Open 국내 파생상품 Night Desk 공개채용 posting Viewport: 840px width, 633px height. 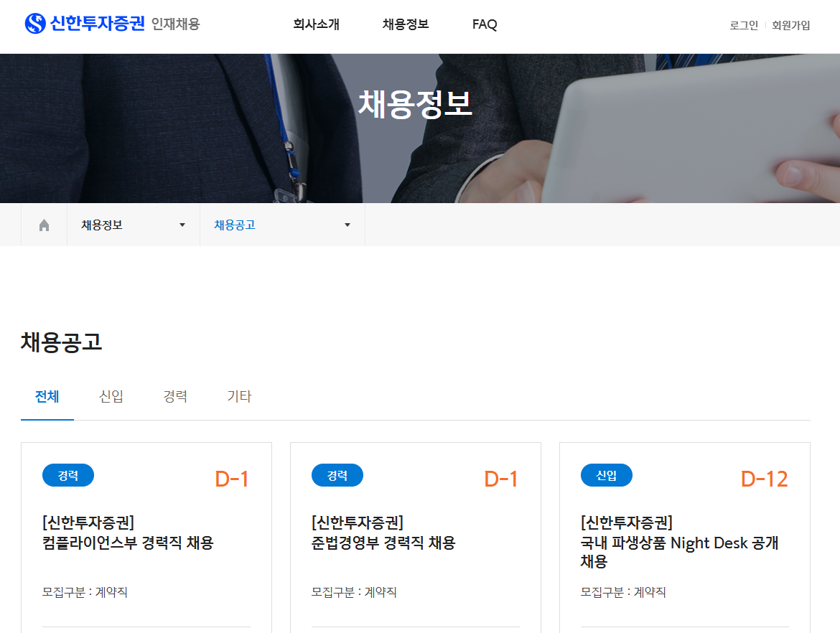(679, 542)
